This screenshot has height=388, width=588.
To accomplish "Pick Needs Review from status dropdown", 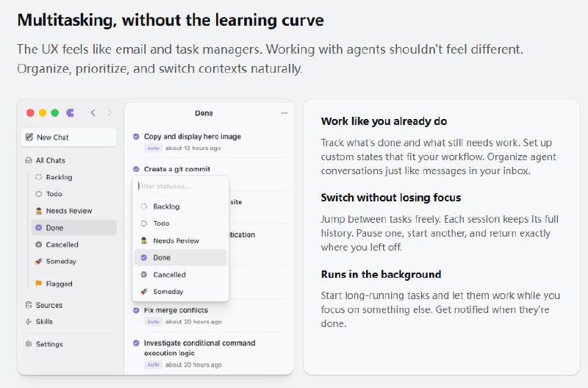I will pos(176,240).
